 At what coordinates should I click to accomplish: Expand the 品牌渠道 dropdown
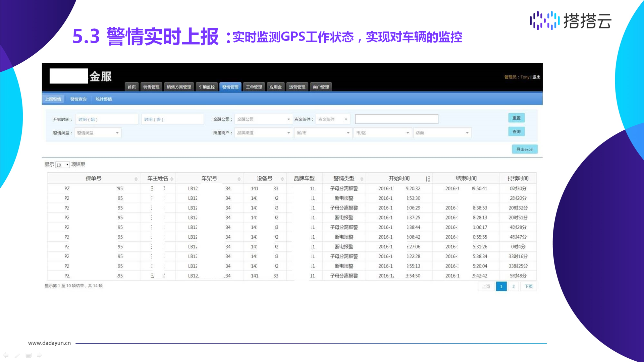(264, 133)
